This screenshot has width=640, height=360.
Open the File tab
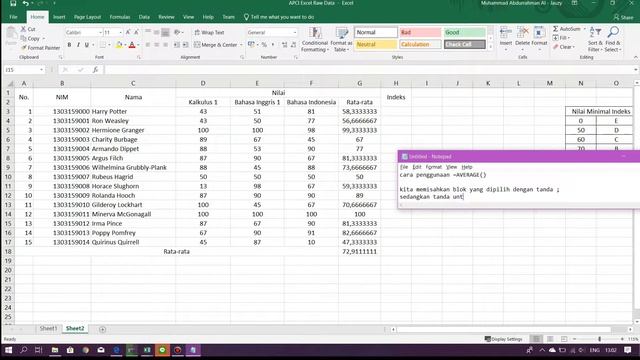(x=13, y=17)
